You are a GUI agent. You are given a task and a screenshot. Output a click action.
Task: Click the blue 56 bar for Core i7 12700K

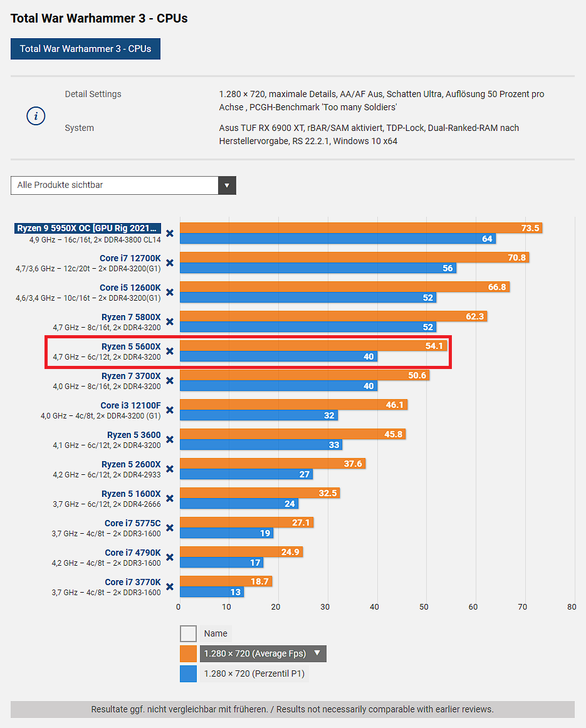pos(318,268)
